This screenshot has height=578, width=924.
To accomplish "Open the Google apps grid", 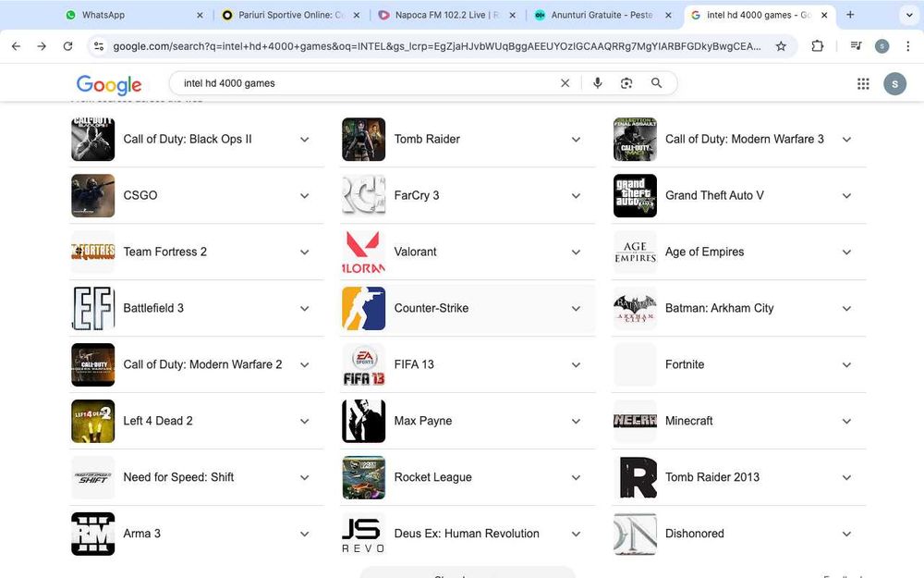I will click(x=863, y=84).
